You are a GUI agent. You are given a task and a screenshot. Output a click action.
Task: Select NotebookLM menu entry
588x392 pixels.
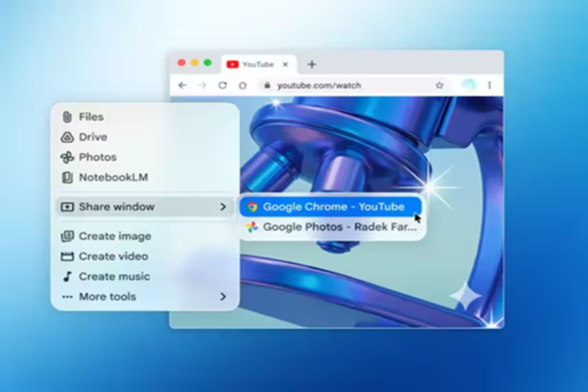113,178
